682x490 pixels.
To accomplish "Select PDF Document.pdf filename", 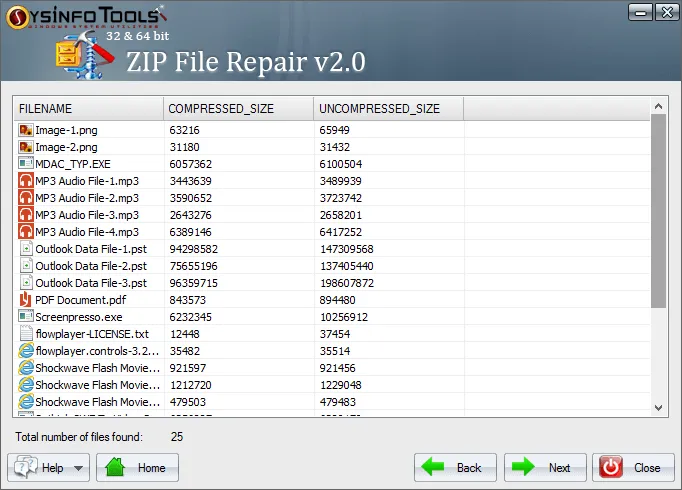I will (81, 300).
